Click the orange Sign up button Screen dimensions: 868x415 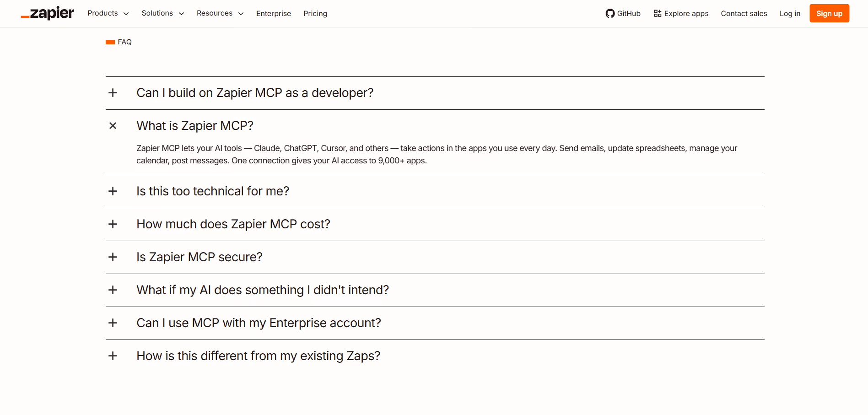click(x=829, y=13)
